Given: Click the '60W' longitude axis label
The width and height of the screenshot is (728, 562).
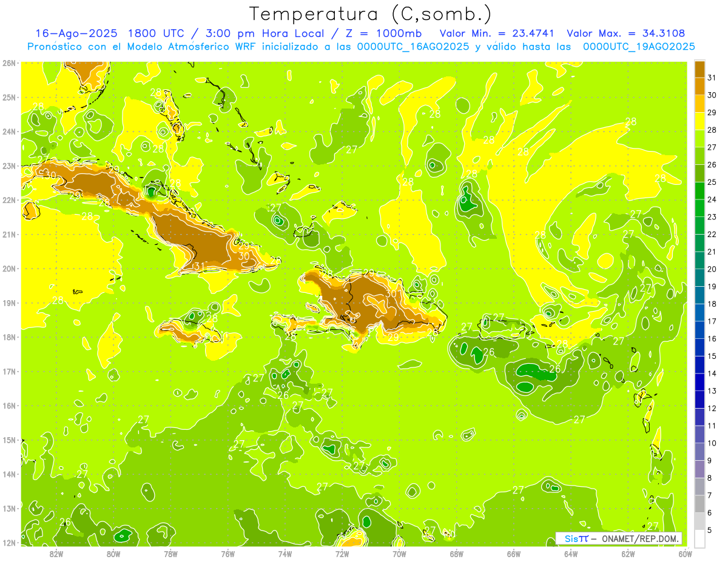Looking at the screenshot, I should coord(685,554).
